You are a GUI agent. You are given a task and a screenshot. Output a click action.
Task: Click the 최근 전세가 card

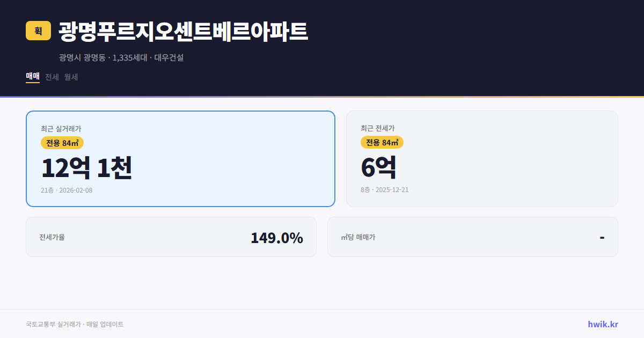(x=482, y=158)
